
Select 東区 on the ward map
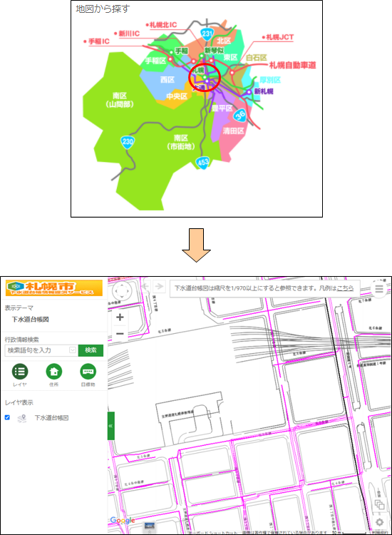[x=230, y=57]
